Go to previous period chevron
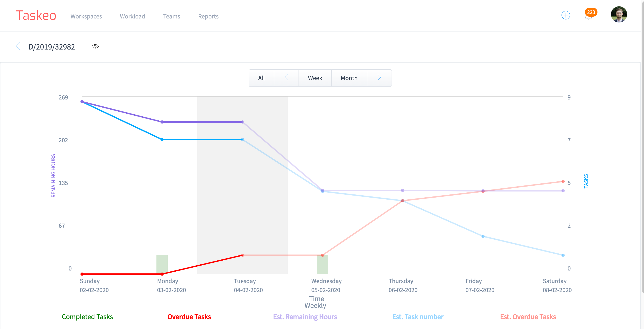 (287, 78)
